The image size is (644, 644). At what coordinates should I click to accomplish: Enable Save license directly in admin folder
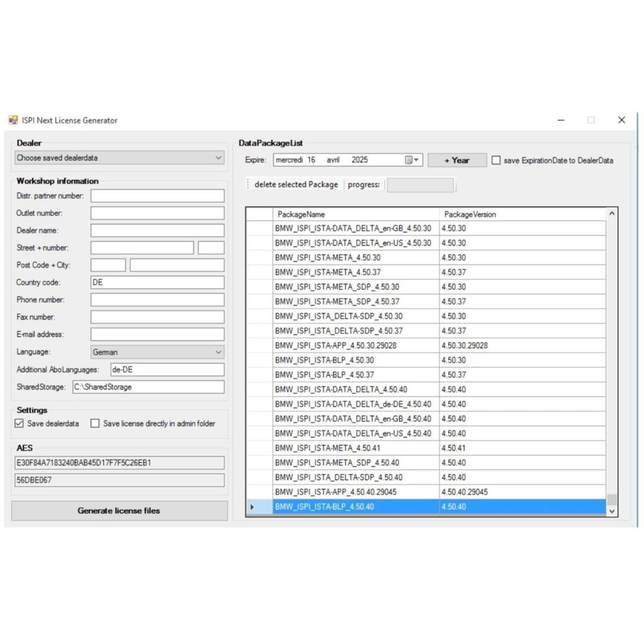pyautogui.click(x=95, y=424)
